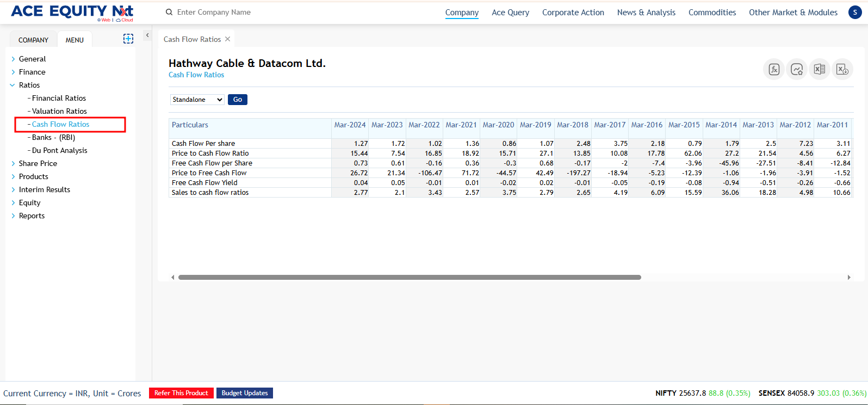The height and width of the screenshot is (405, 868).
Task: Click the search magnifier icon
Action: pyautogui.click(x=169, y=12)
